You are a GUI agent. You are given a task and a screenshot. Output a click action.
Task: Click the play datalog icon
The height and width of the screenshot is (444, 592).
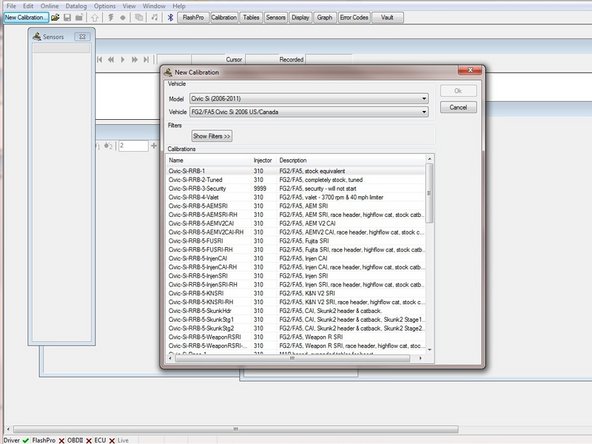[123, 60]
